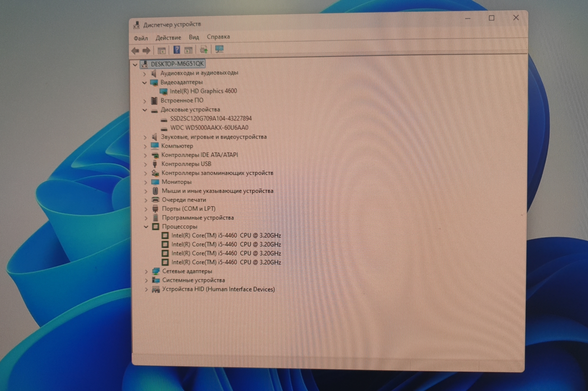Collapse the Видеоадаптеры chevron

(144, 83)
